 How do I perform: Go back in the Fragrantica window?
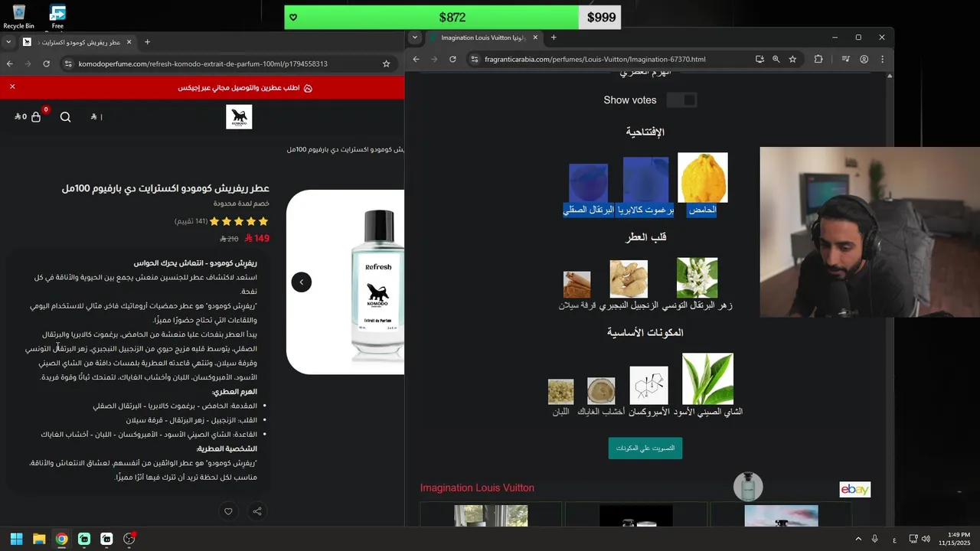coord(416,59)
